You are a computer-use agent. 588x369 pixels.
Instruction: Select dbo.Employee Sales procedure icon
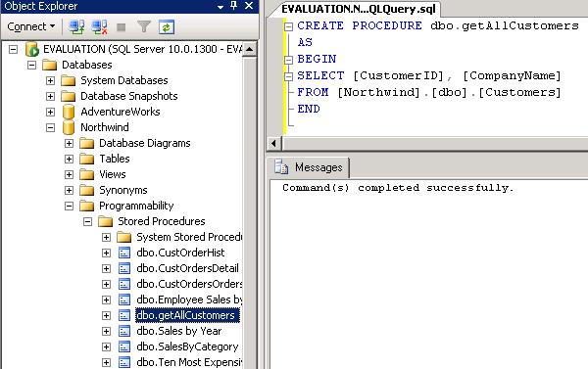(124, 300)
